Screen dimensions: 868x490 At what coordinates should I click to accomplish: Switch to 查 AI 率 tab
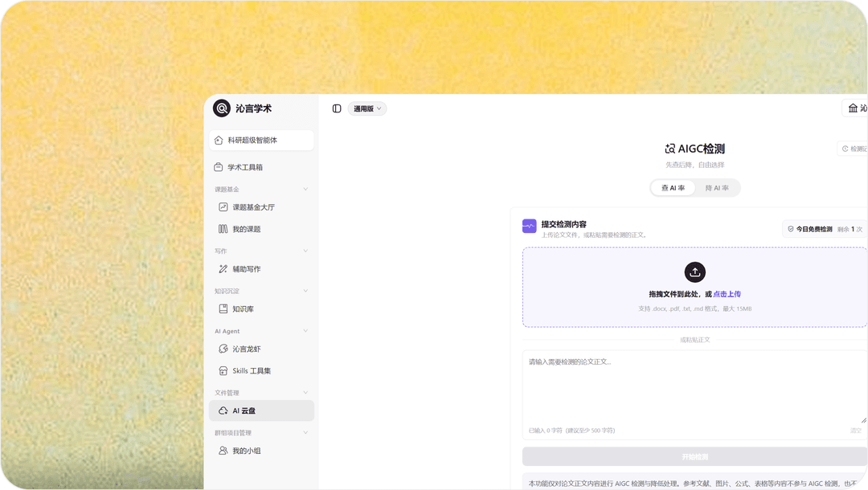[x=674, y=188]
